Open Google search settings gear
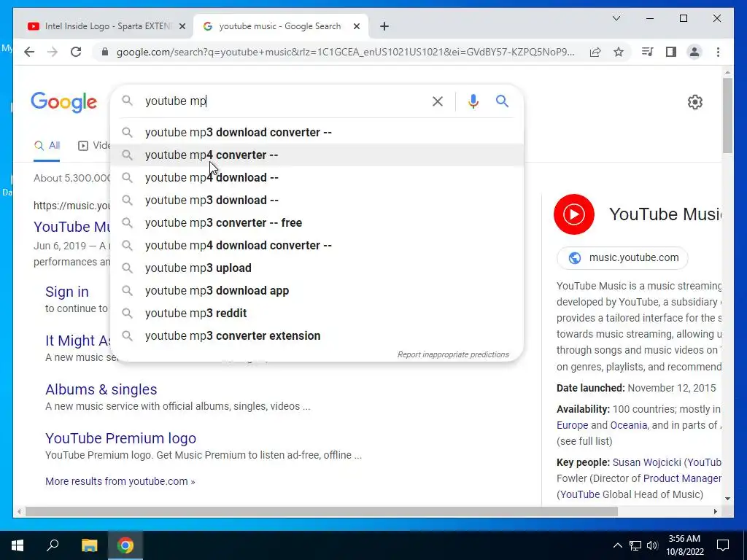This screenshot has width=747, height=560. (695, 102)
